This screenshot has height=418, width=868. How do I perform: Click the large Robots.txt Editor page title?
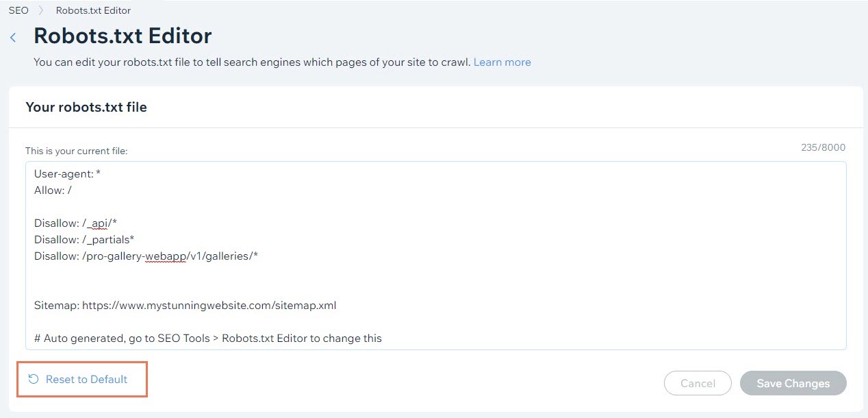click(123, 36)
